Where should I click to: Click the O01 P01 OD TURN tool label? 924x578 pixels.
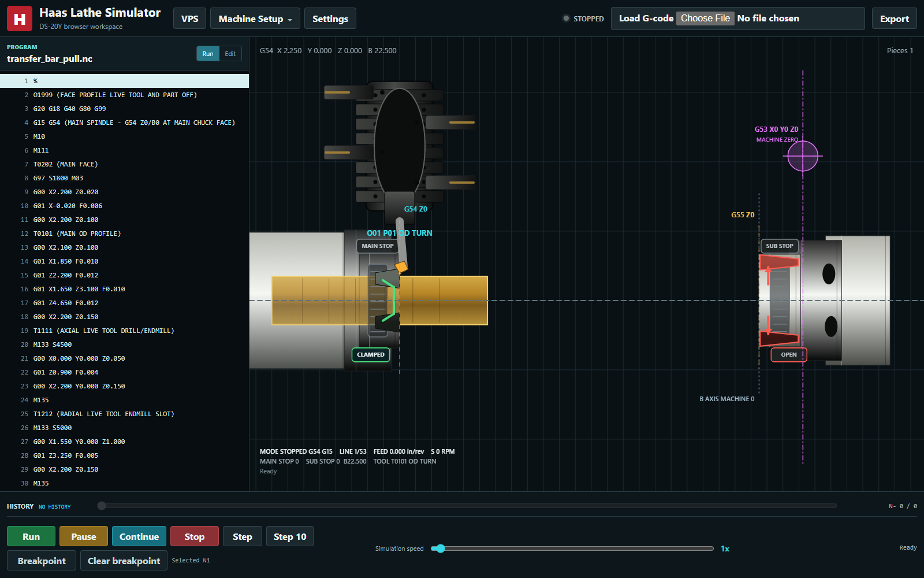click(400, 233)
